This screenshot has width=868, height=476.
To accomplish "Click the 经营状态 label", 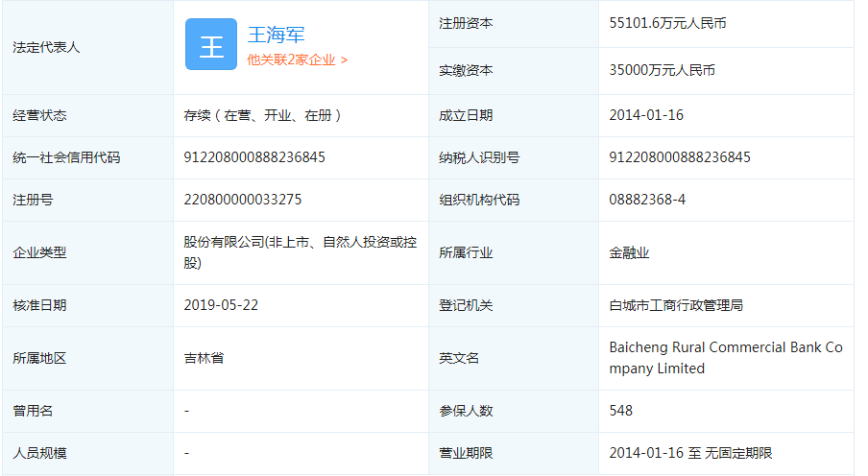I will coord(39,115).
